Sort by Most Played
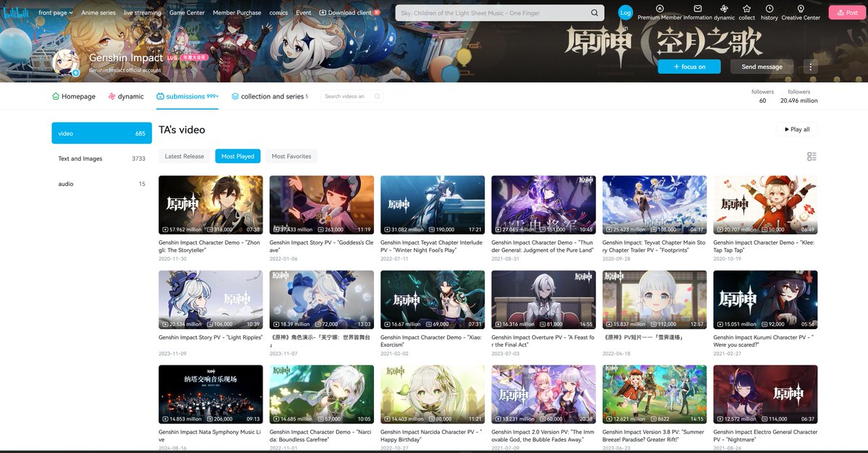Viewport: 868px width, 453px height. click(x=238, y=156)
